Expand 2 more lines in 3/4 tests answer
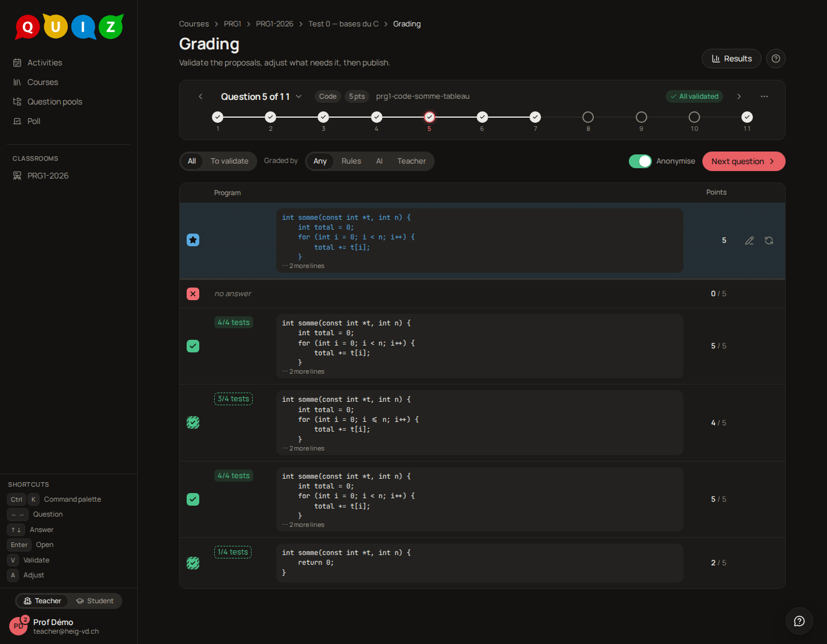The width and height of the screenshot is (827, 644). click(x=303, y=448)
